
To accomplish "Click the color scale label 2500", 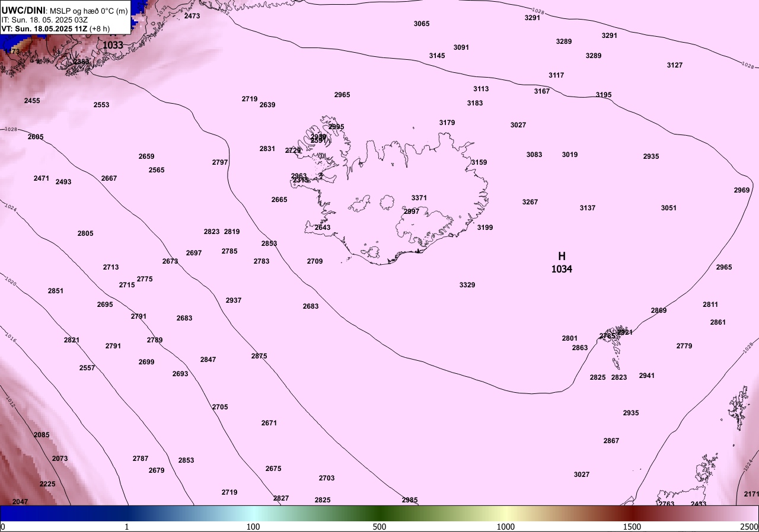I will [x=750, y=527].
